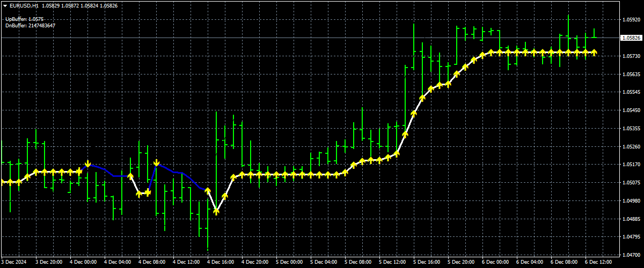644x268 pixels.
Task: Click the triangle before EURUSD,H1 title
Action: pyautogui.click(x=5, y=5)
